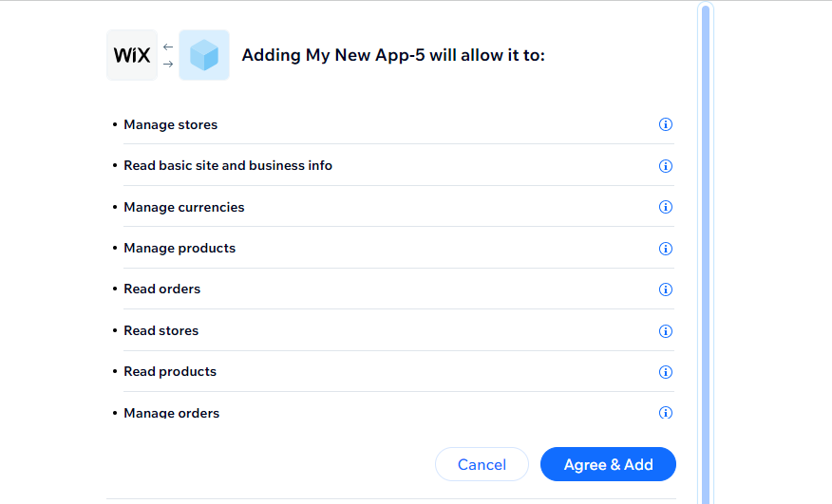Click info icon next to Manage orders
The height and width of the screenshot is (504, 832).
pyautogui.click(x=666, y=413)
